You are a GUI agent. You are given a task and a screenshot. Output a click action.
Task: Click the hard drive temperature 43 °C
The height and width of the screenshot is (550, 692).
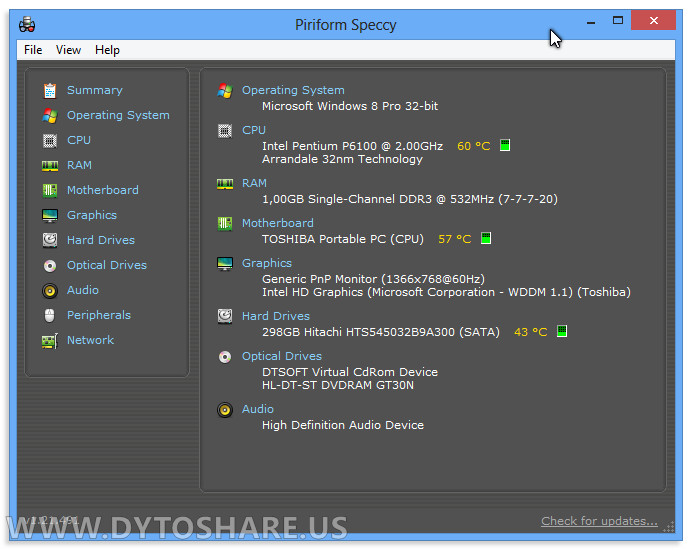tap(530, 332)
